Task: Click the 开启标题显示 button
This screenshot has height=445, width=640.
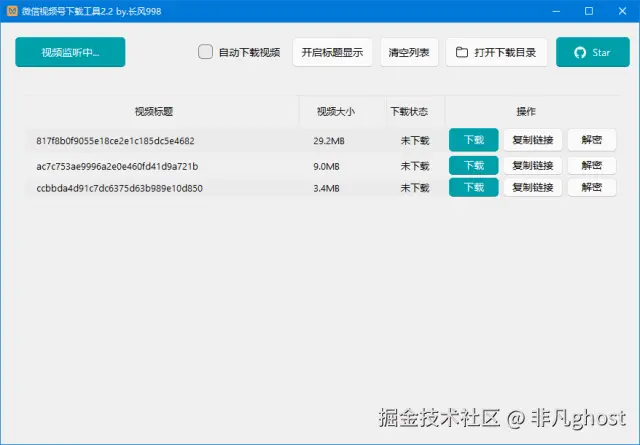Action: coord(332,52)
